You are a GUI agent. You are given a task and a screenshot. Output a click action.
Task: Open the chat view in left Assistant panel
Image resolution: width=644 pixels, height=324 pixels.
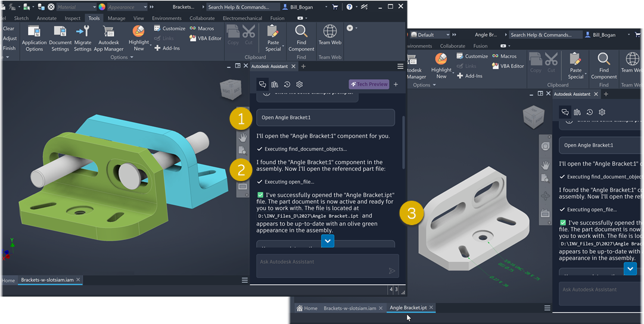[262, 84]
